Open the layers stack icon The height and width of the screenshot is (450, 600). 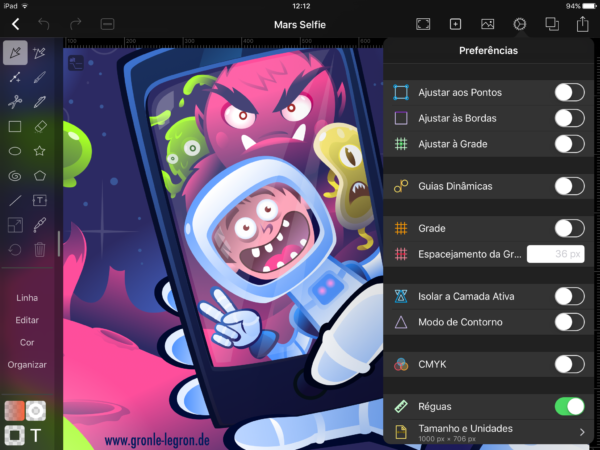coord(551,24)
